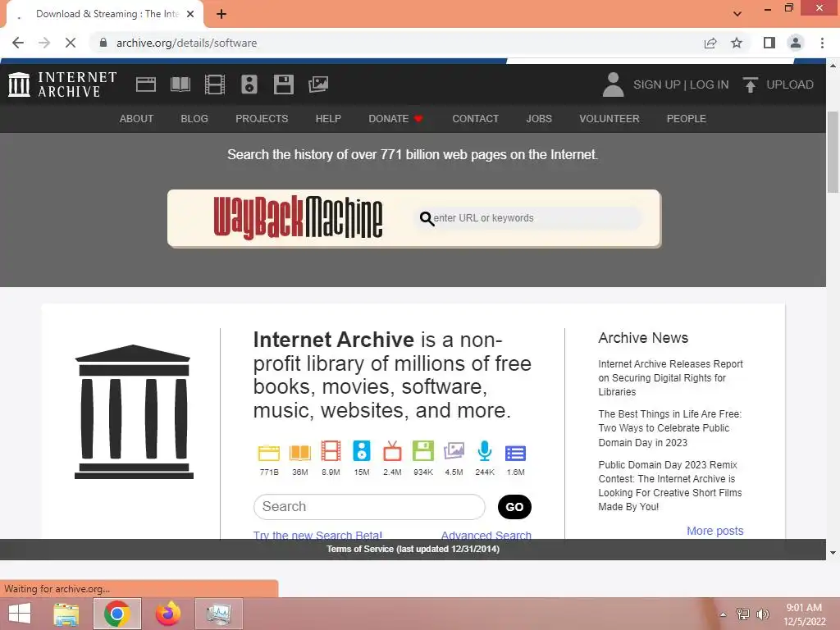Open the JOBS menu item

pos(539,118)
